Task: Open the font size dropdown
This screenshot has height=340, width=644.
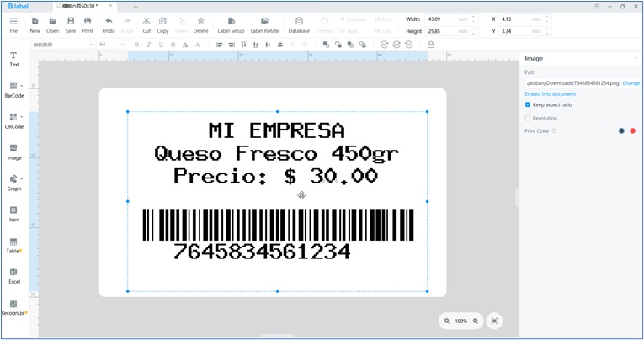Action: 111,45
